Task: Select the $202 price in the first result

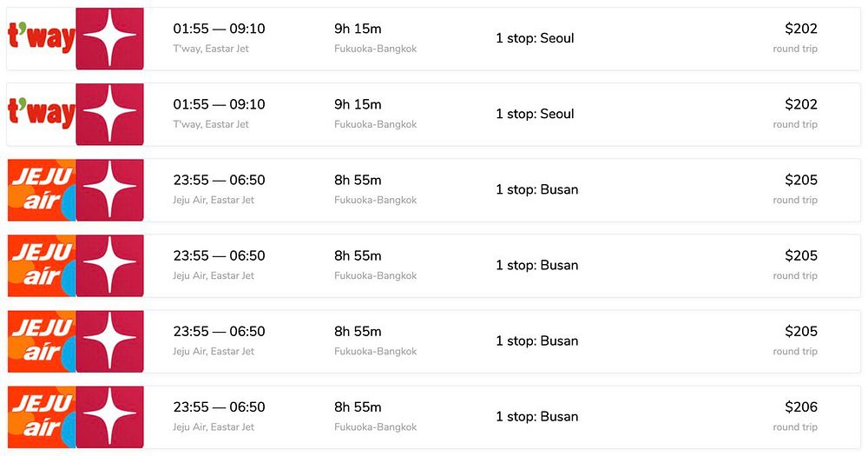Action: [800, 29]
